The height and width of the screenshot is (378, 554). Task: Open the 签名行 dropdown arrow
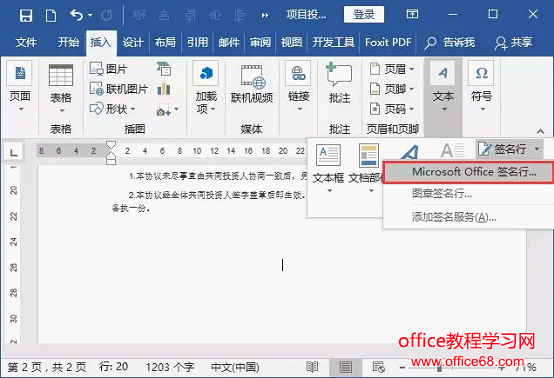click(x=537, y=149)
